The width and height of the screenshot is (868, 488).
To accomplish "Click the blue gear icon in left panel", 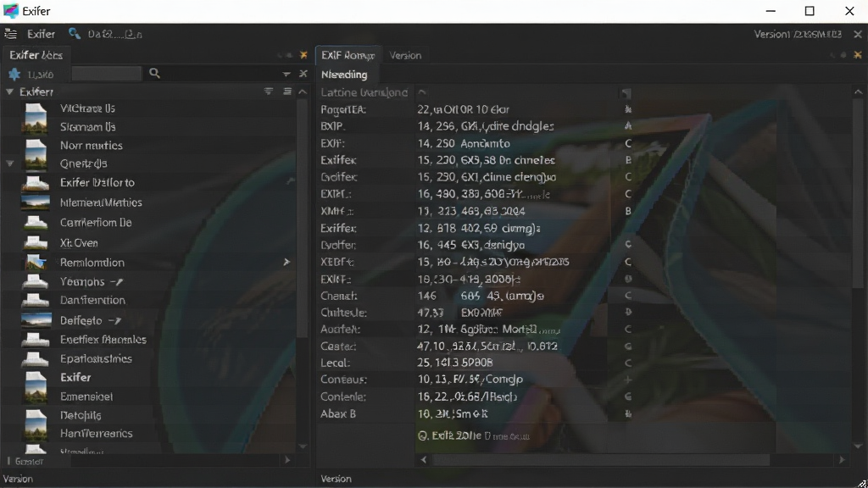I will [x=14, y=75].
